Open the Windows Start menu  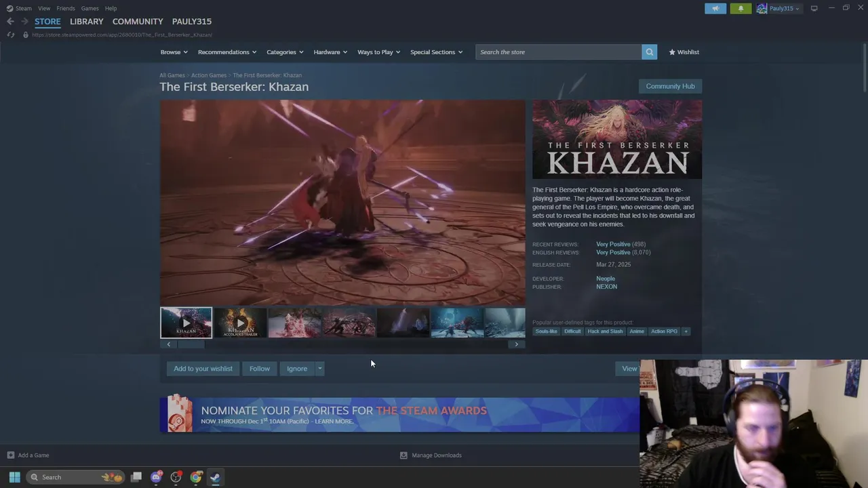click(x=14, y=477)
